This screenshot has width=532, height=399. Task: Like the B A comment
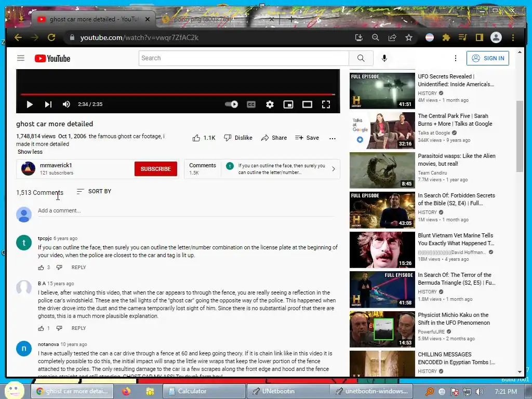[x=41, y=328]
